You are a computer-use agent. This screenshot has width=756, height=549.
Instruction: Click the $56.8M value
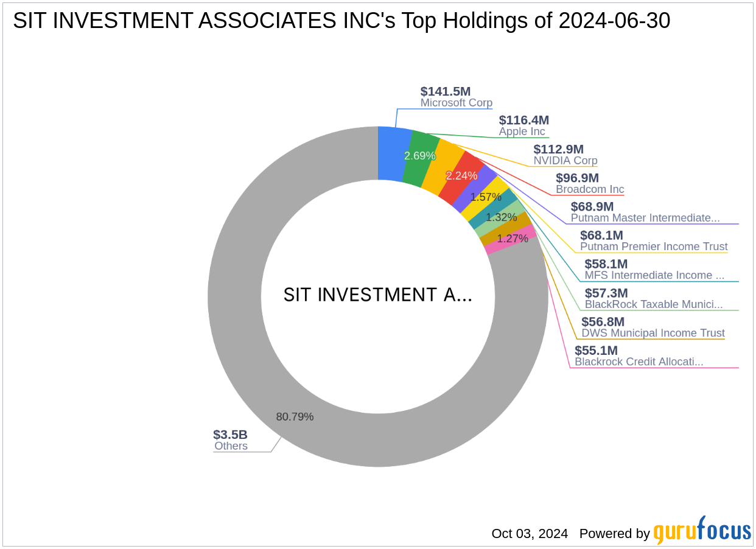(x=603, y=321)
